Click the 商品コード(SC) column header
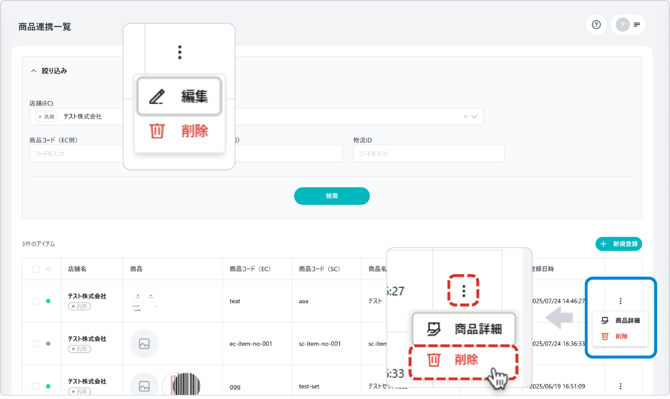Viewport: 670px width, 399px height. pyautogui.click(x=319, y=269)
